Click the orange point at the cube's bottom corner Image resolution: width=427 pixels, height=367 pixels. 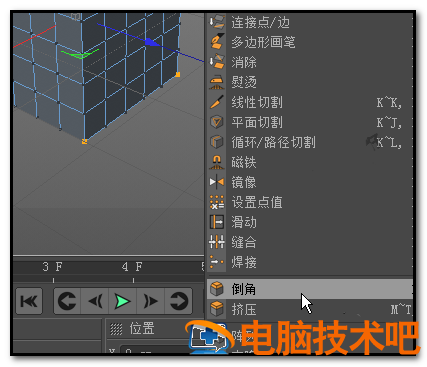pyautogui.click(x=84, y=141)
